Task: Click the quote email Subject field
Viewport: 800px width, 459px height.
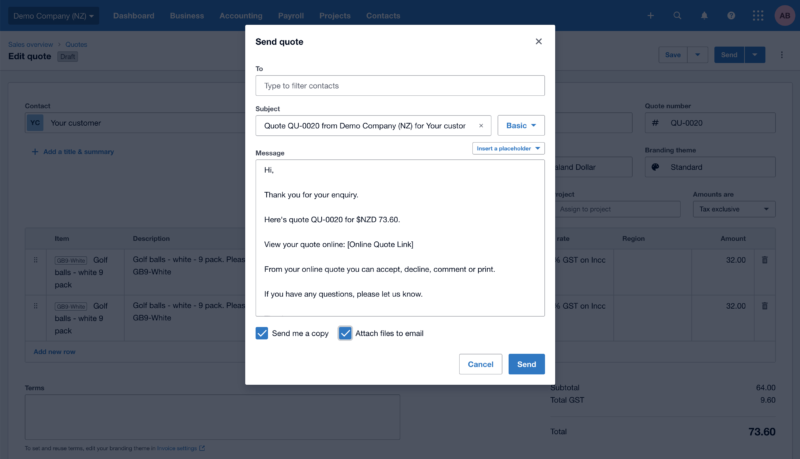Action: click(x=373, y=125)
